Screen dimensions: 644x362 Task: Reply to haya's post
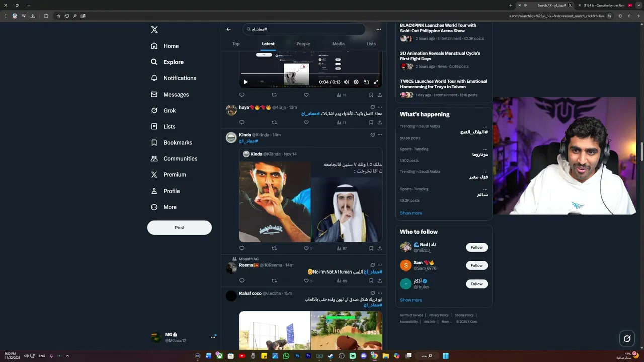tap(242, 122)
